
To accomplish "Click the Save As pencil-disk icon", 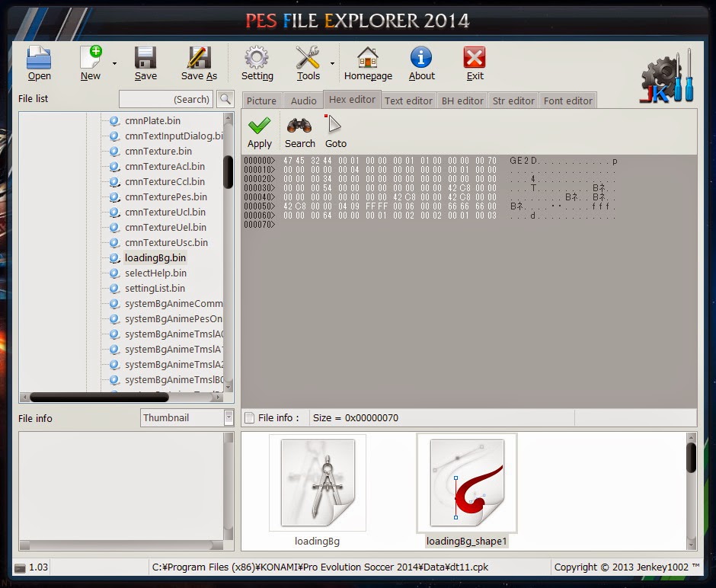I will coord(199,58).
